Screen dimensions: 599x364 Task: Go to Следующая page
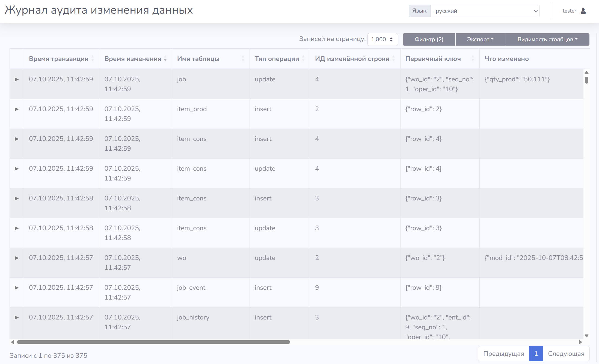tap(566, 354)
